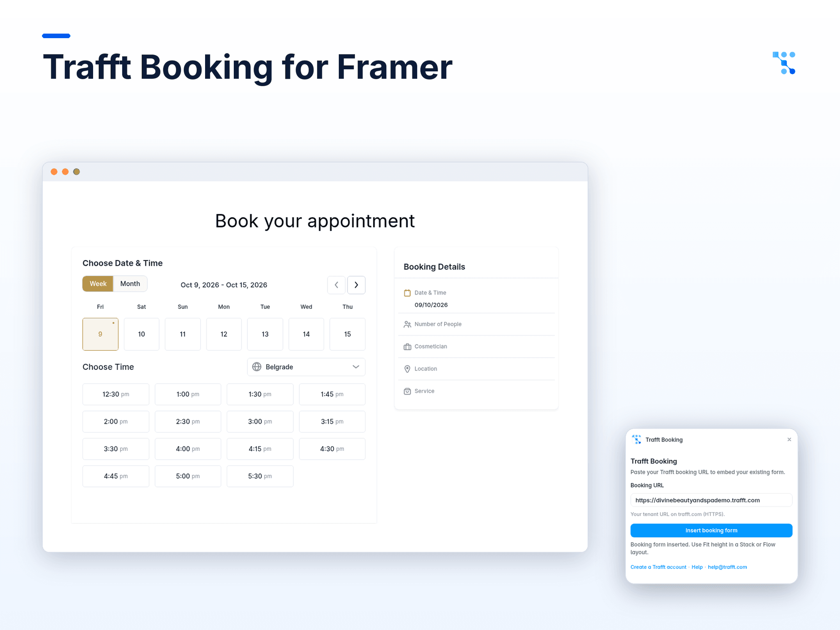Select Saturday 10 in the calendar

(x=142, y=334)
